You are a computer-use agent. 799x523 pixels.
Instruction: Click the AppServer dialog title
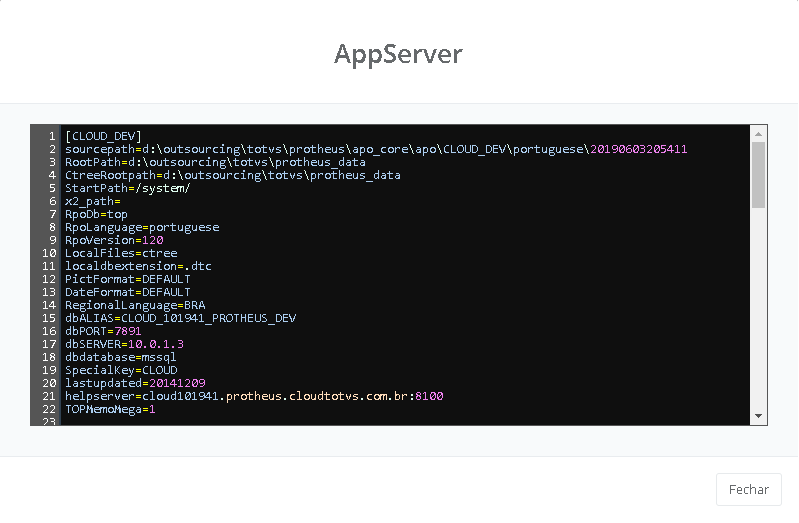click(x=398, y=55)
